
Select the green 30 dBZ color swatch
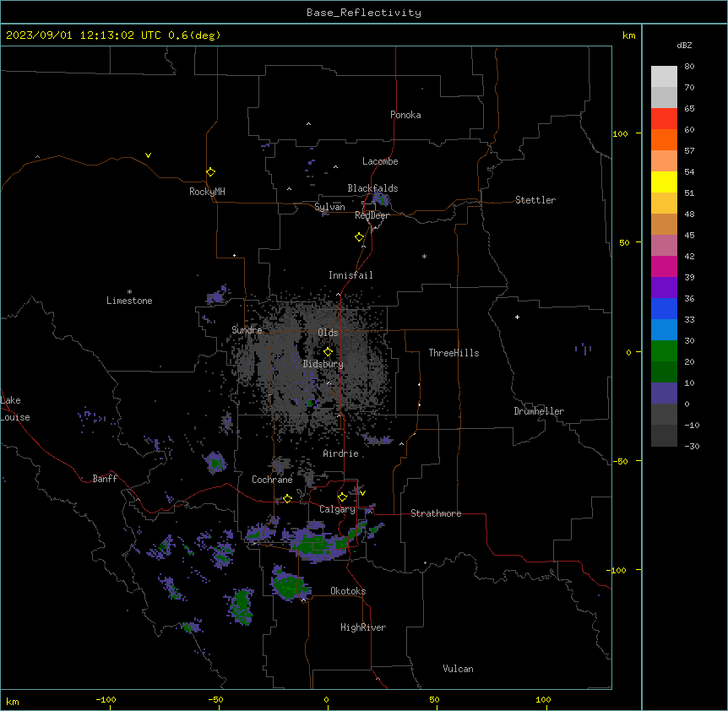coord(664,351)
